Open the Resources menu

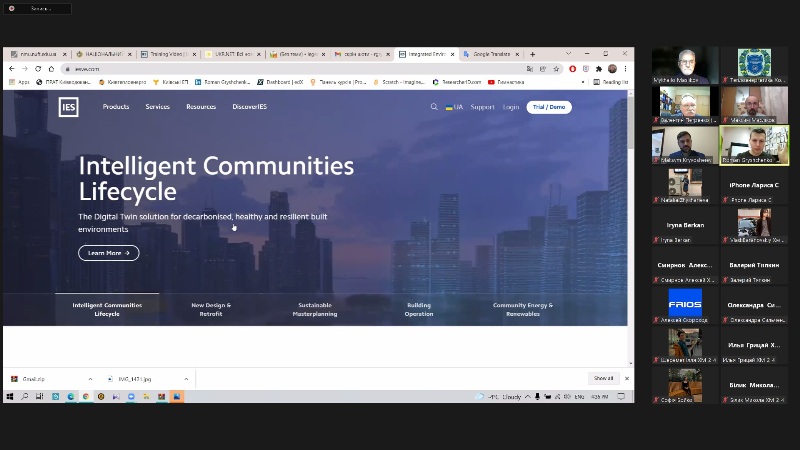(201, 107)
